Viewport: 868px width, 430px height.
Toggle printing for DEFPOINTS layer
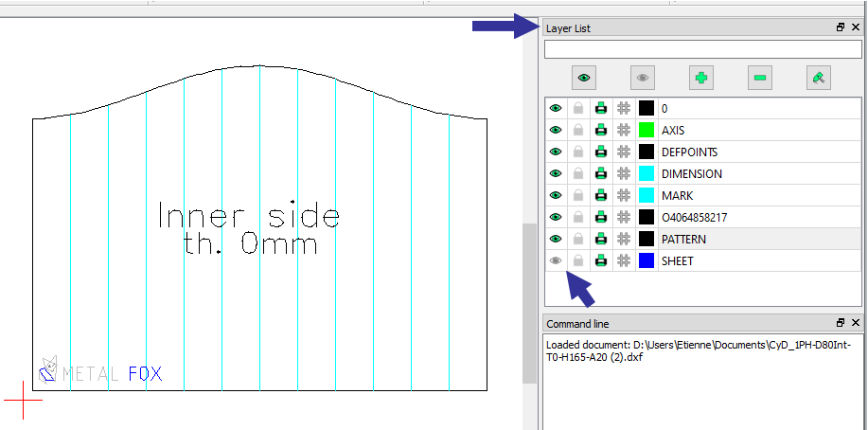coord(601,152)
